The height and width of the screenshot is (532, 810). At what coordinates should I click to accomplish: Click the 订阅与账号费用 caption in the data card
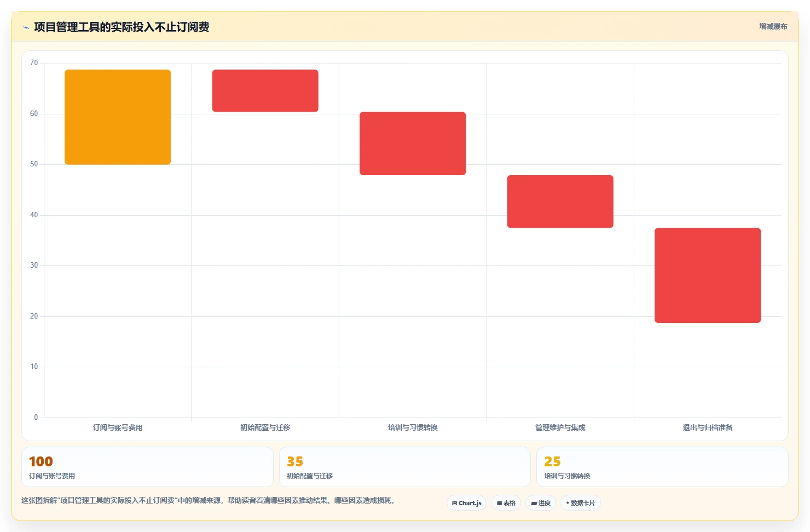point(52,476)
